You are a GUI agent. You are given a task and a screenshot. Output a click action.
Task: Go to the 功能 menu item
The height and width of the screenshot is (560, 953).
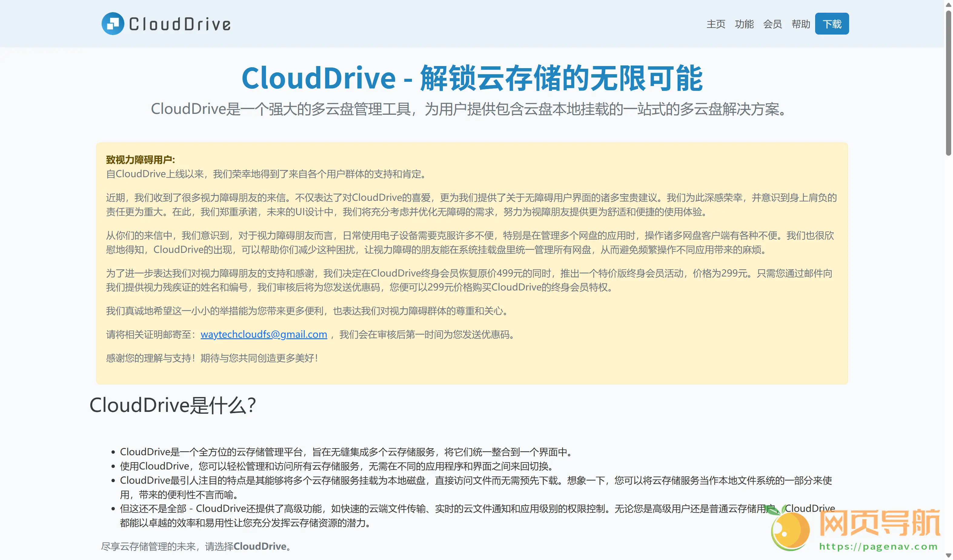click(744, 24)
